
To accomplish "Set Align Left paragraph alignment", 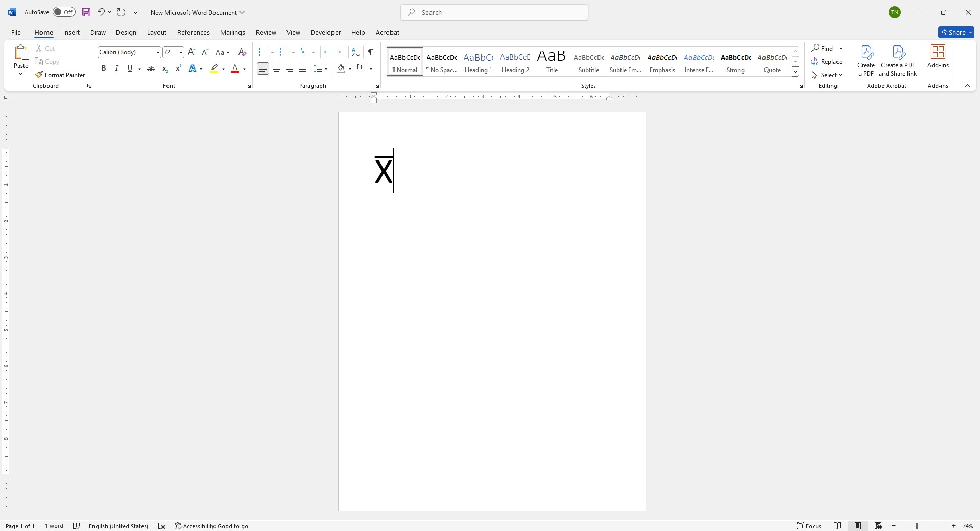I will tap(263, 68).
